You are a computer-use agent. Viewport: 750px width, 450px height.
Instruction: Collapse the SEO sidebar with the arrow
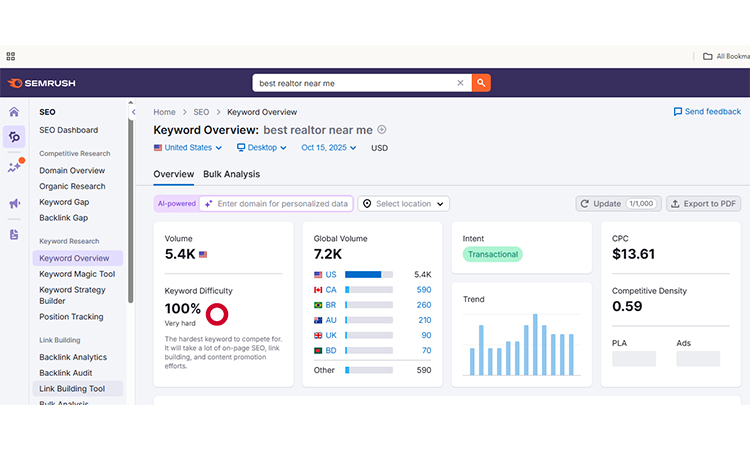pyautogui.click(x=131, y=104)
